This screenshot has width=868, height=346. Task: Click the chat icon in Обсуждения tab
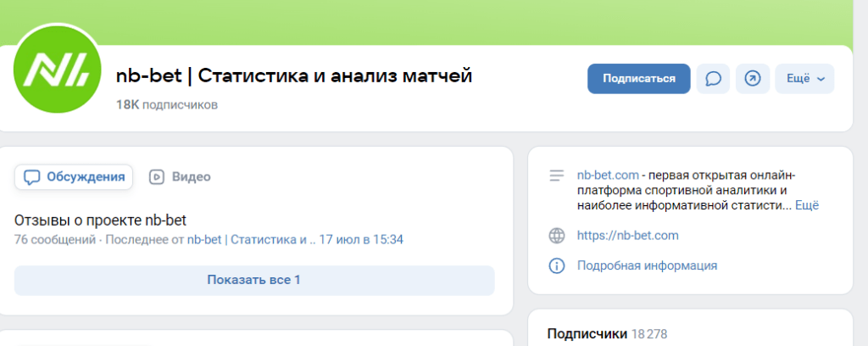point(33,177)
